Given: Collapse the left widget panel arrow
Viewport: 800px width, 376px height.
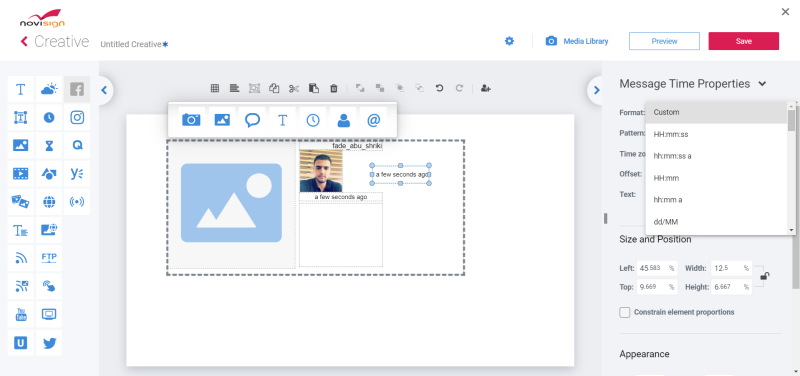Looking at the screenshot, I should tap(104, 90).
